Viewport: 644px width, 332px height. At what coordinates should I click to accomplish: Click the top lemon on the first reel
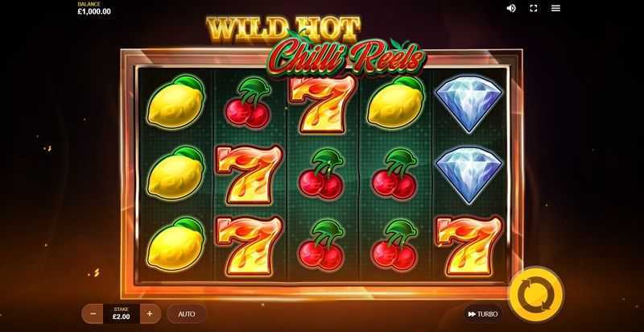coord(175,102)
